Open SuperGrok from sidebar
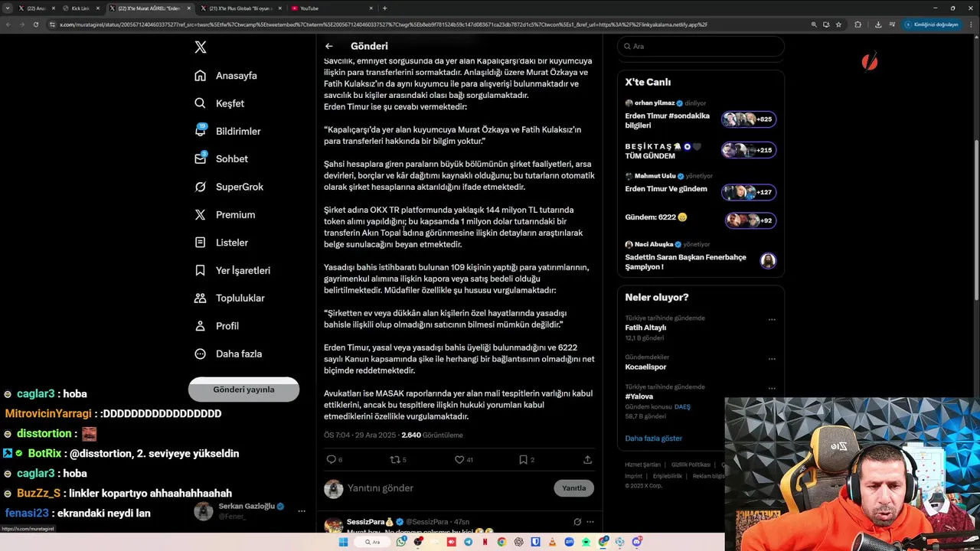Screen dimensions: 980x551 click(228, 187)
